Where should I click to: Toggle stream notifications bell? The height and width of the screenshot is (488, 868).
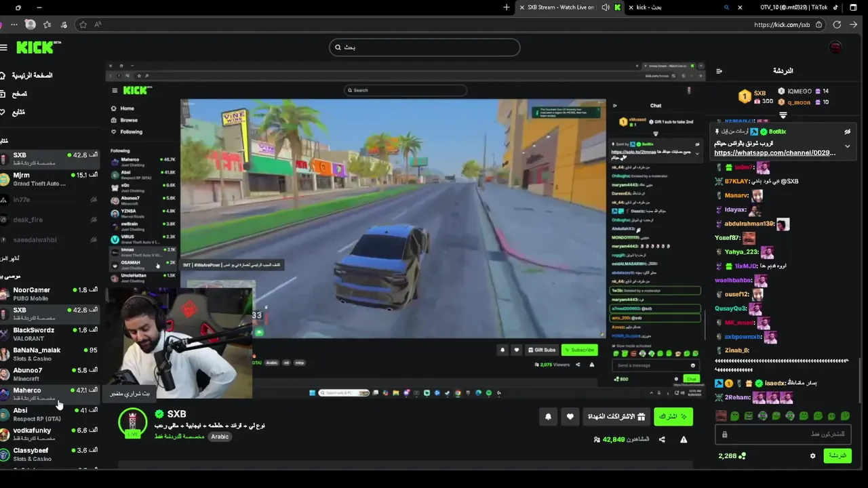coord(548,417)
